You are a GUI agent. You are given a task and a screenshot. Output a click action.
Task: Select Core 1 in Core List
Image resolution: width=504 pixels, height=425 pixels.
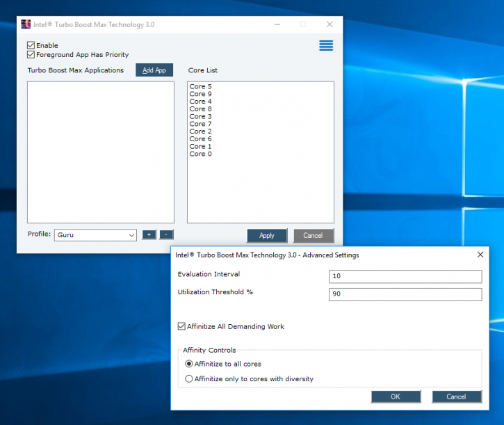click(200, 146)
